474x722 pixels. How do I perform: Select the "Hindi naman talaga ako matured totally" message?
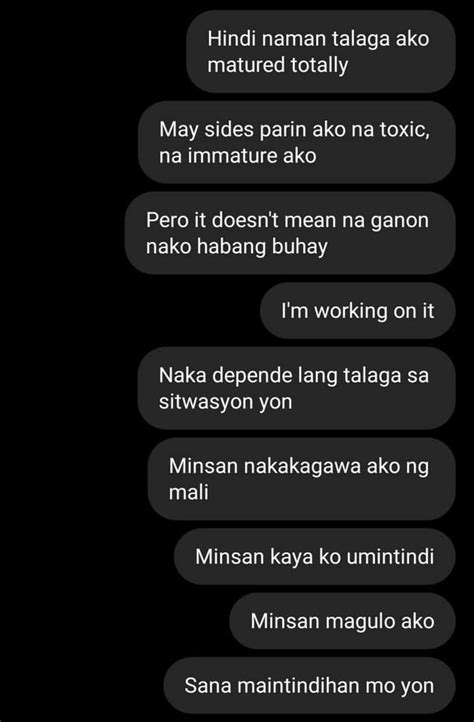click(321, 52)
